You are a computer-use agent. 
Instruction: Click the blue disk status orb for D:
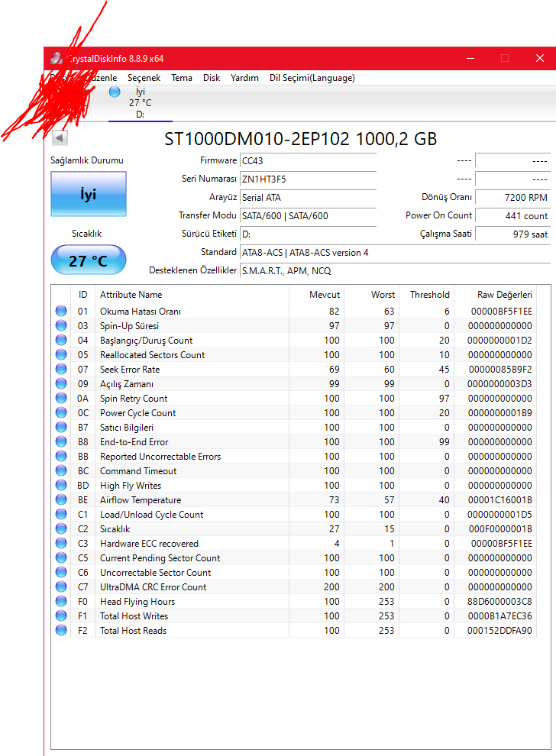tap(115, 92)
